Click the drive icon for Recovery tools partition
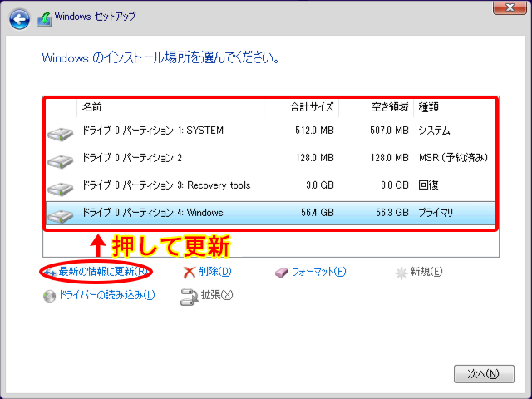Image resolution: width=532 pixels, height=399 pixels. coord(61,189)
